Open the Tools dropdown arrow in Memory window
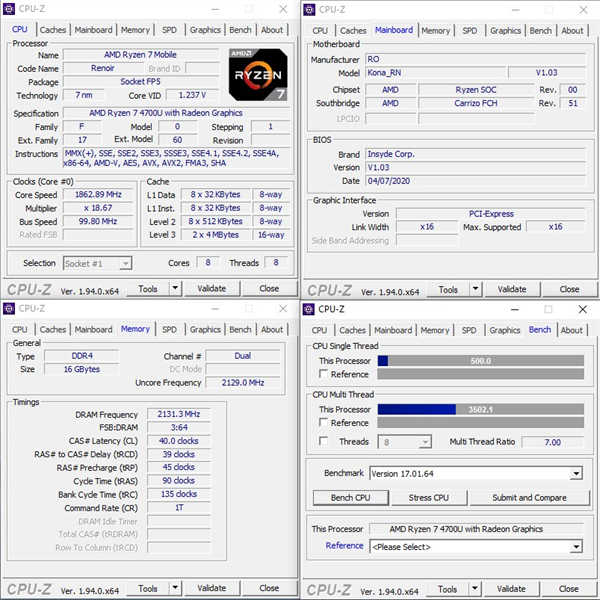The image size is (600, 600). point(175,588)
